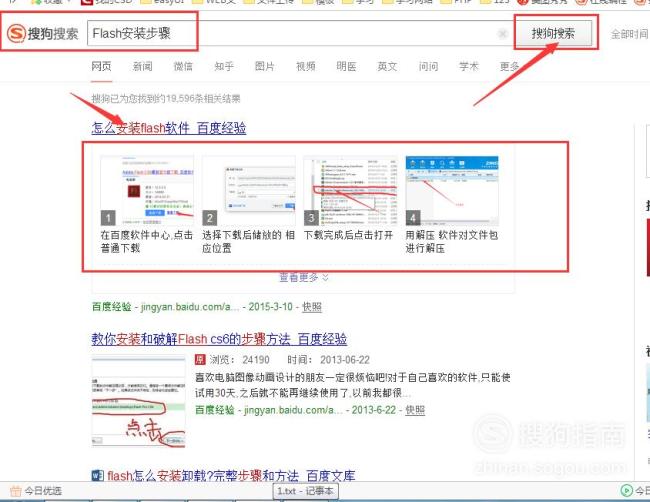Screen dimensions: 650x502
Task: Click the result snippet starting 喜欢电脑图像动画设计
Action: click(352, 385)
